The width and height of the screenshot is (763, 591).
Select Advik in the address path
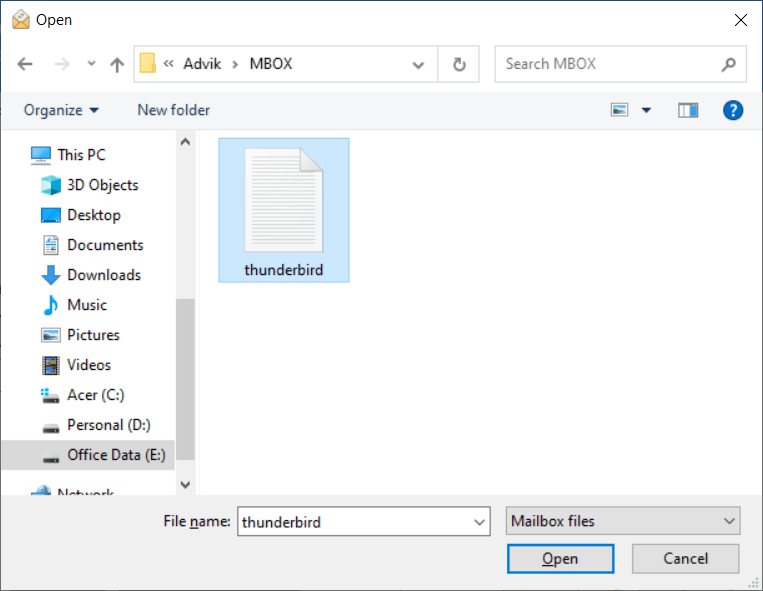point(202,64)
